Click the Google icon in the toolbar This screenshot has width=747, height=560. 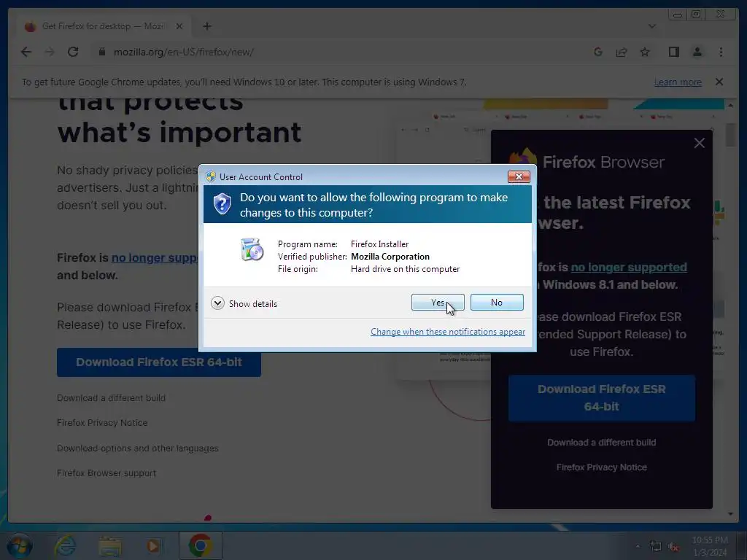tap(598, 52)
